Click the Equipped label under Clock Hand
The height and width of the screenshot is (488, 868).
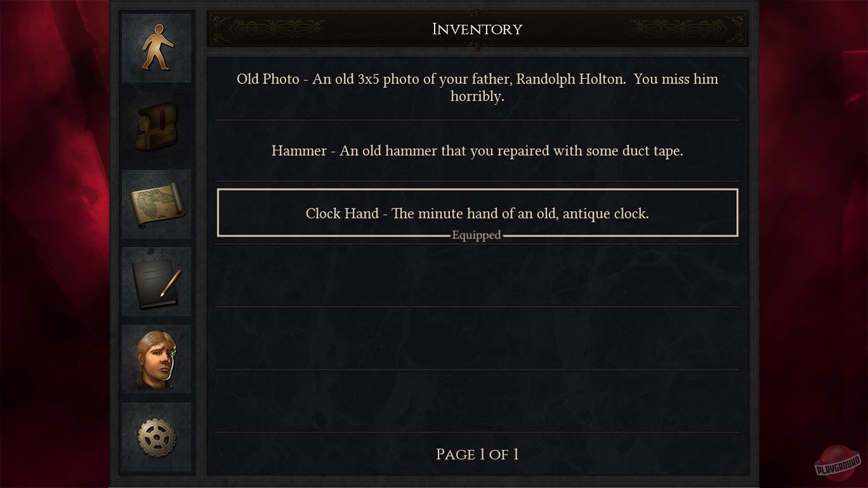click(x=477, y=235)
